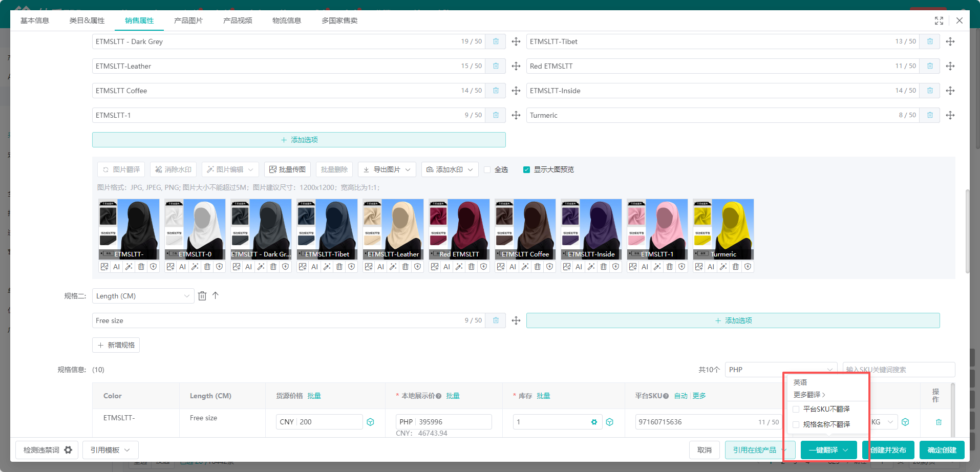980x472 pixels.
Task: Click stock settings gear icon in inventory field
Action: tap(594, 422)
